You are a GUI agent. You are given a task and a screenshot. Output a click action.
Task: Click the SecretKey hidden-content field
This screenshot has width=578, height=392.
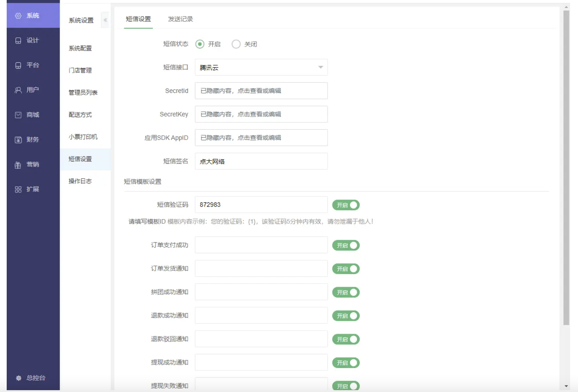[x=261, y=114]
